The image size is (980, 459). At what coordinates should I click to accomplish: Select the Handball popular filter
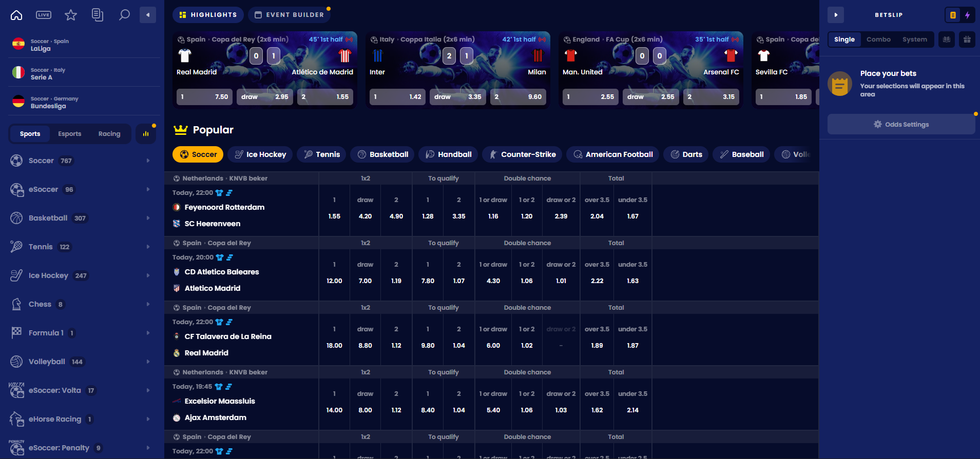[448, 154]
